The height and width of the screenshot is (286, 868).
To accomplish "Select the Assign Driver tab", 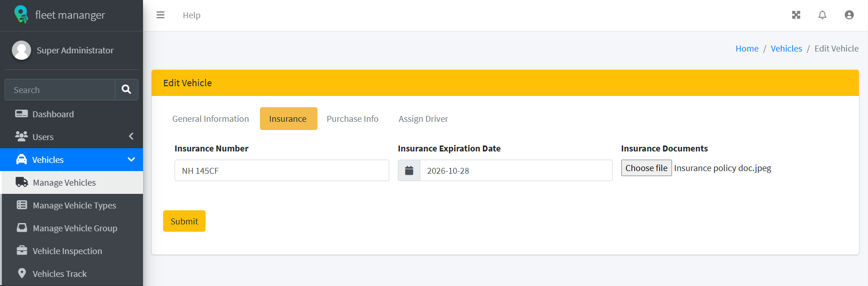I will 423,119.
